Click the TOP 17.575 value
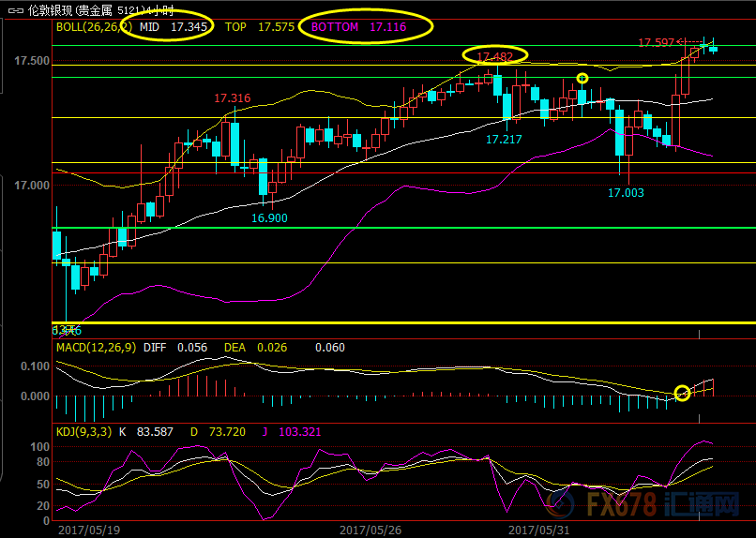Image resolution: width=756 pixels, height=538 pixels. (260, 27)
